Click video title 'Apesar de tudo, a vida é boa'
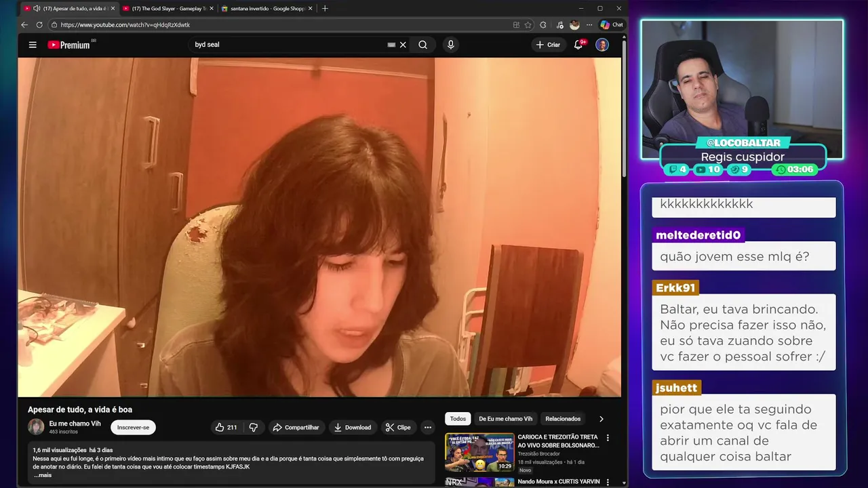The image size is (868, 488). 80,409
